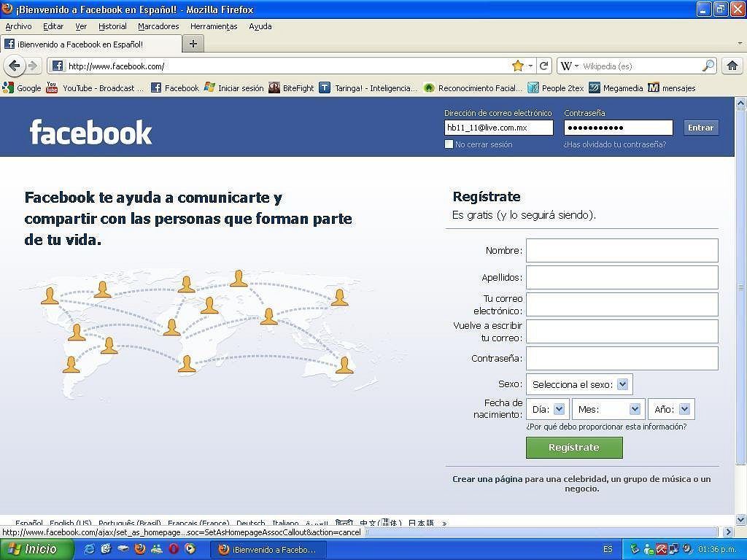Open the Megamedia bookmark
This screenshot has height=560, width=747.
pos(616,87)
